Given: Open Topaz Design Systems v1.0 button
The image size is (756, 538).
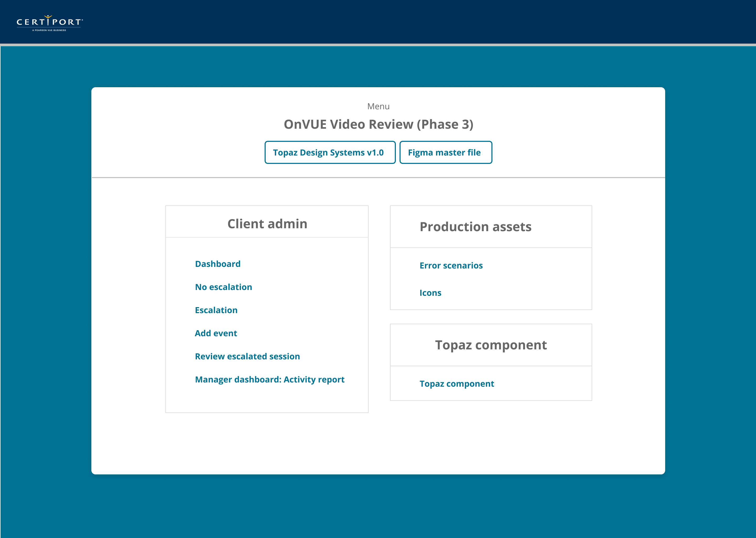Looking at the screenshot, I should click(330, 152).
